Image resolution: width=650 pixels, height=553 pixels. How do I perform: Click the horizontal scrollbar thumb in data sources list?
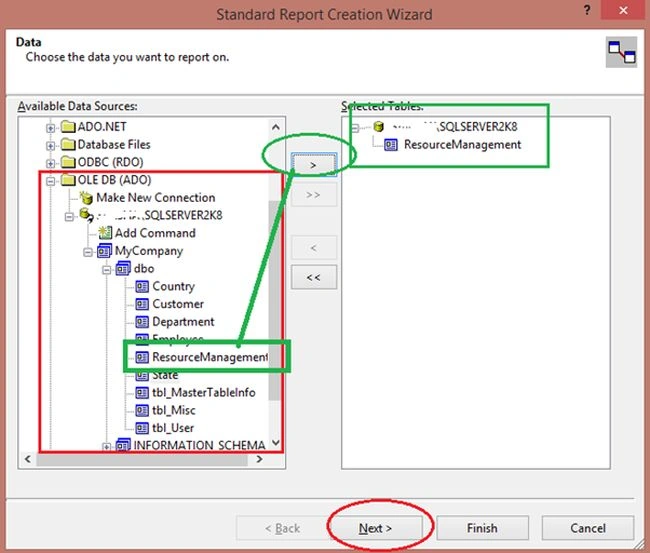pos(142,459)
